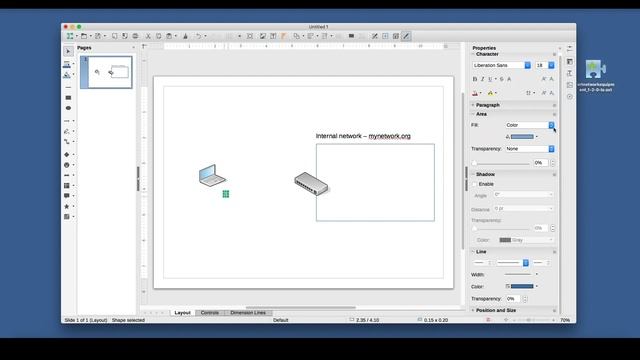Toggle Italic in Character panel
This screenshot has height=360, width=640.
click(x=482, y=79)
